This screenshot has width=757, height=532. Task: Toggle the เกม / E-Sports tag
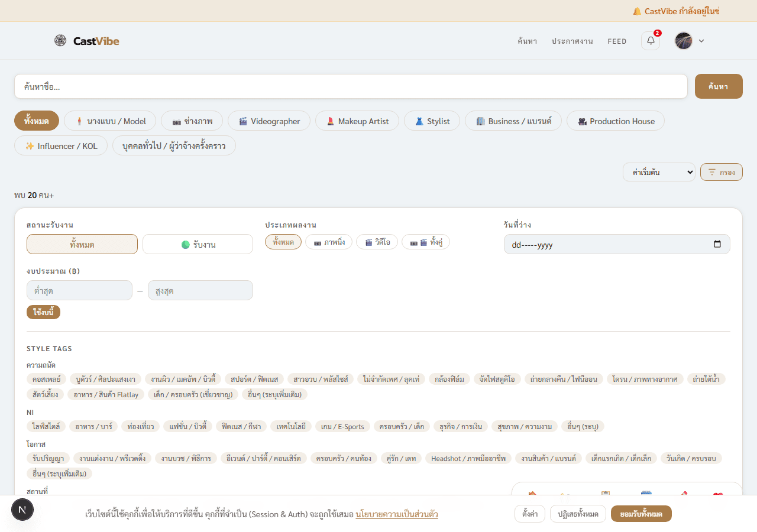[342, 426]
